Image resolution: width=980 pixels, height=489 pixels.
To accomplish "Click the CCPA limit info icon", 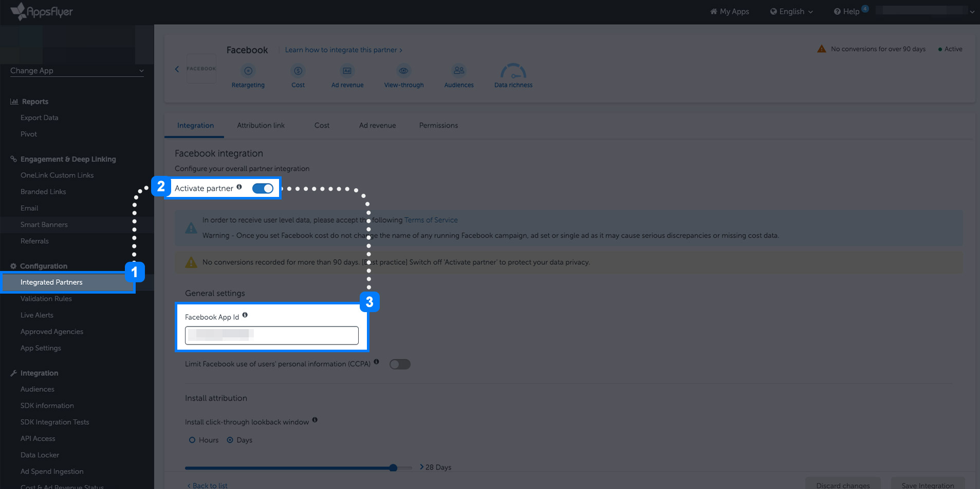I will tap(377, 362).
